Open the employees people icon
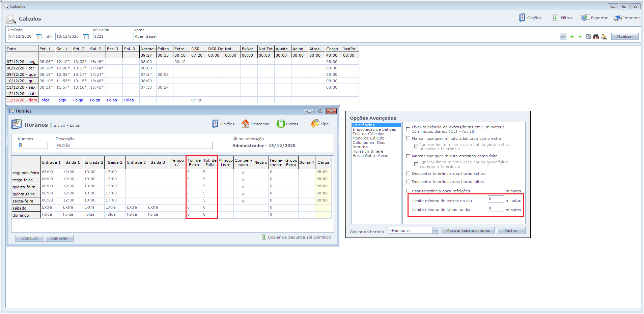644x314 pixels. (604, 37)
